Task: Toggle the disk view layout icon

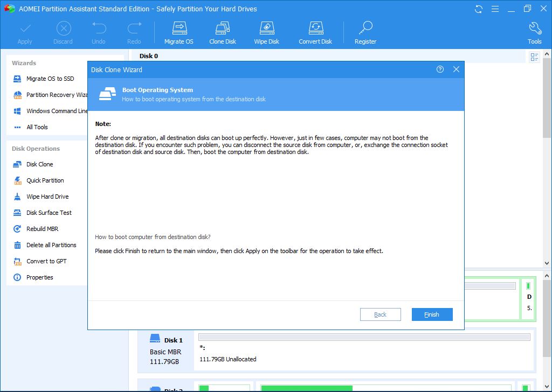Action: click(x=534, y=57)
